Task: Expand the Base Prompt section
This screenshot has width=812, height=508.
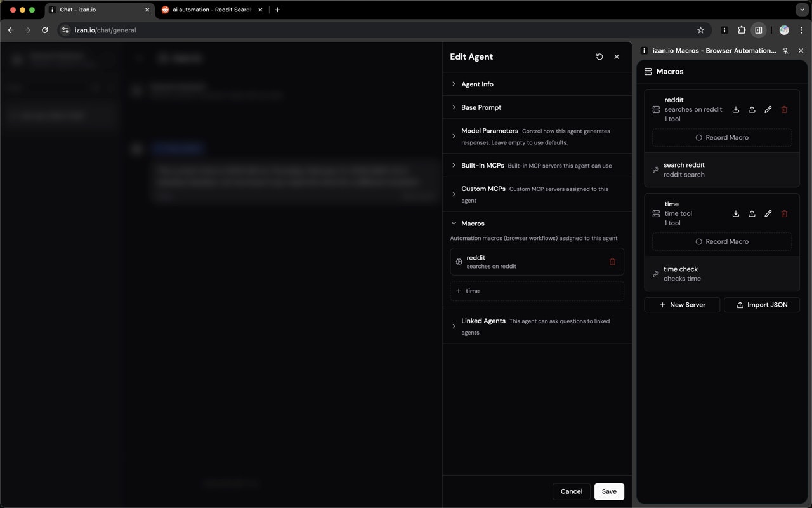Action: pos(481,107)
